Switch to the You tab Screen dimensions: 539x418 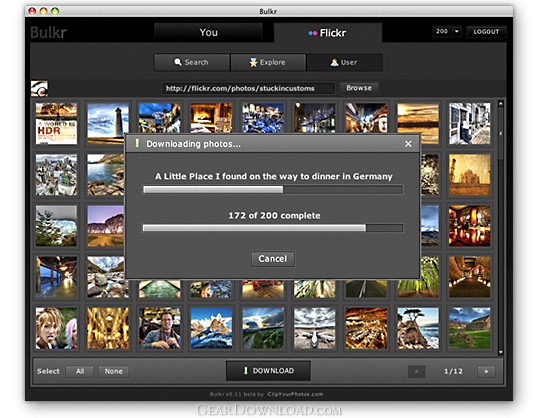(208, 32)
